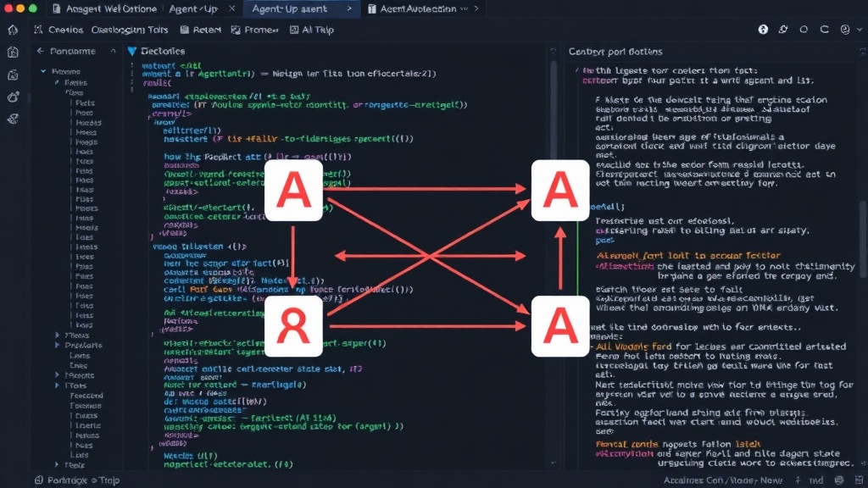The image size is (868, 488).
Task: Click the filled white circle icon in top-right toolbar
Action: coord(763,30)
